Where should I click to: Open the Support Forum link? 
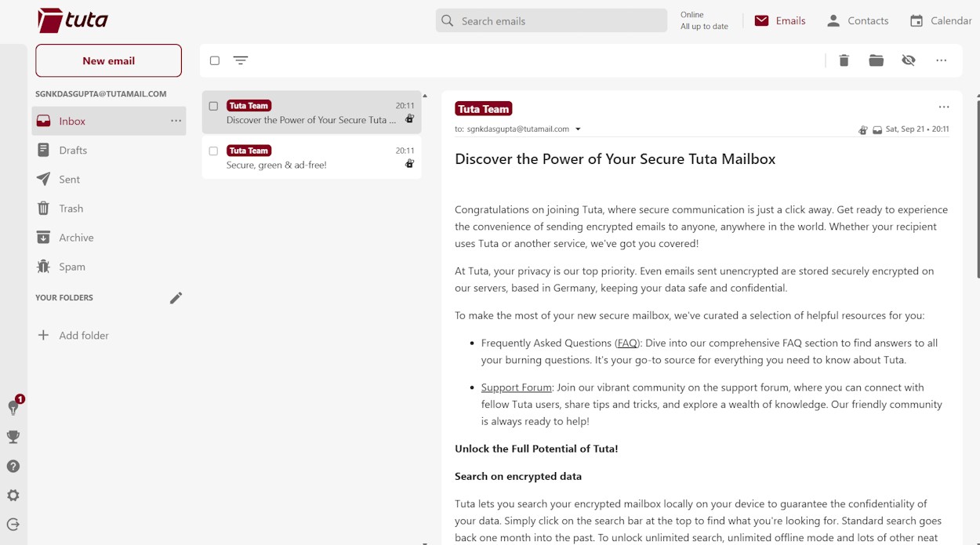pos(517,387)
